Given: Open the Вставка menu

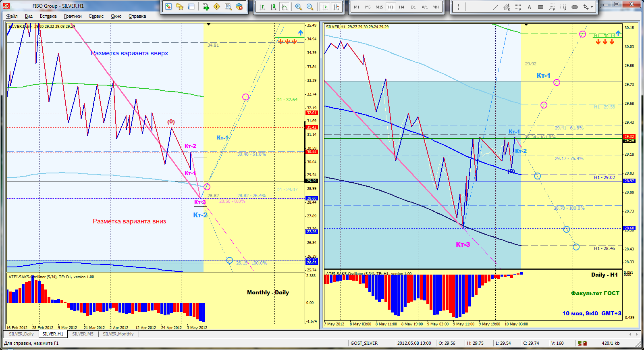Looking at the screenshot, I should [x=48, y=16].
